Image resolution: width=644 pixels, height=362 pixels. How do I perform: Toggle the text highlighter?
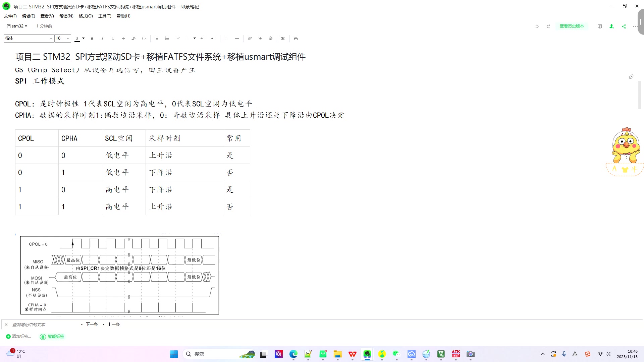click(x=133, y=39)
